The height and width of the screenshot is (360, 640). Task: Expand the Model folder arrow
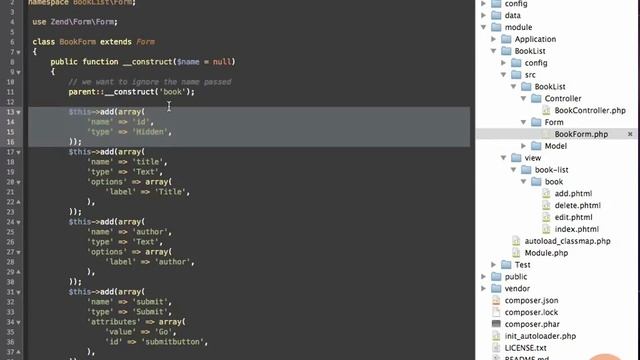pyautogui.click(x=524, y=146)
